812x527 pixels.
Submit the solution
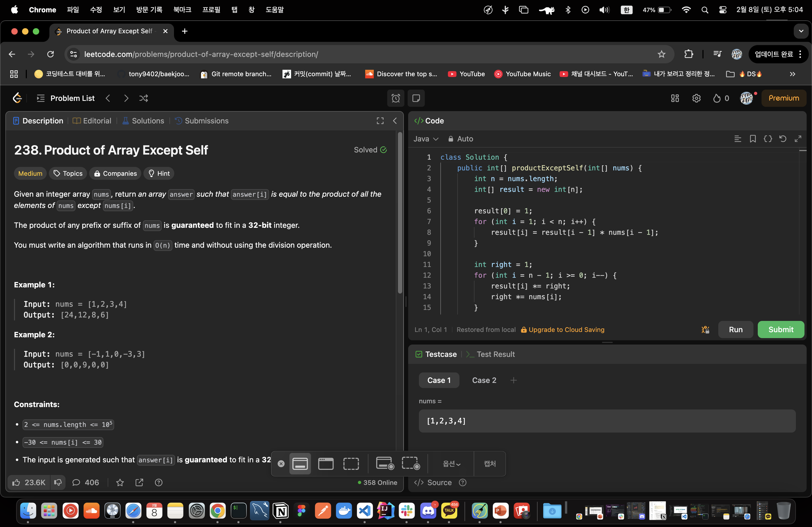point(781,329)
